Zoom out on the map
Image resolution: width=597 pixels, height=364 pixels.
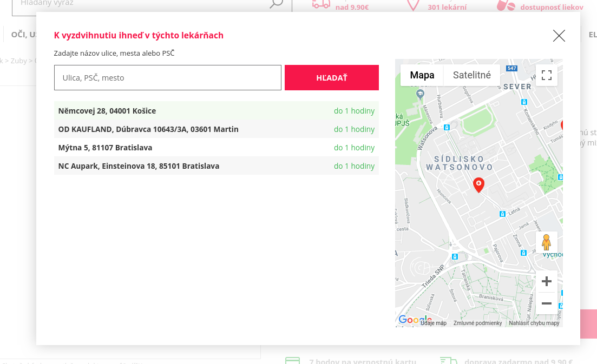[x=546, y=303]
